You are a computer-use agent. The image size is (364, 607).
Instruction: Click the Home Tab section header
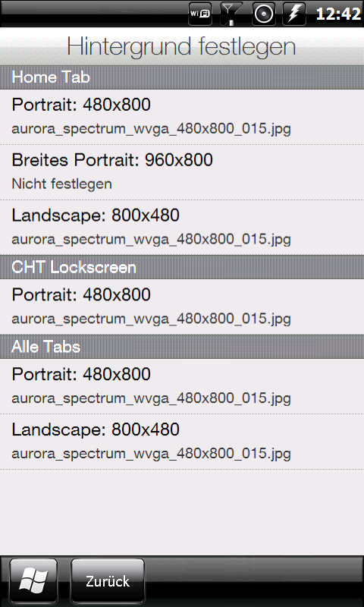[182, 77]
